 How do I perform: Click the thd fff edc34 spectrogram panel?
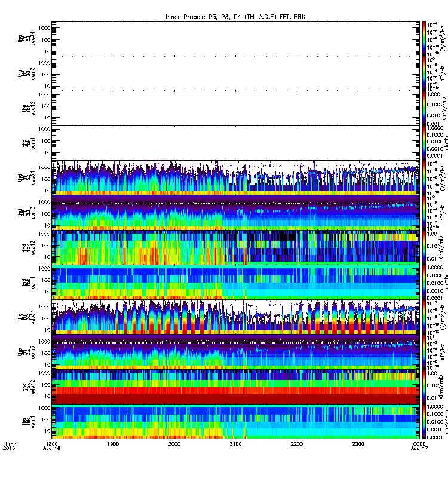(235, 177)
